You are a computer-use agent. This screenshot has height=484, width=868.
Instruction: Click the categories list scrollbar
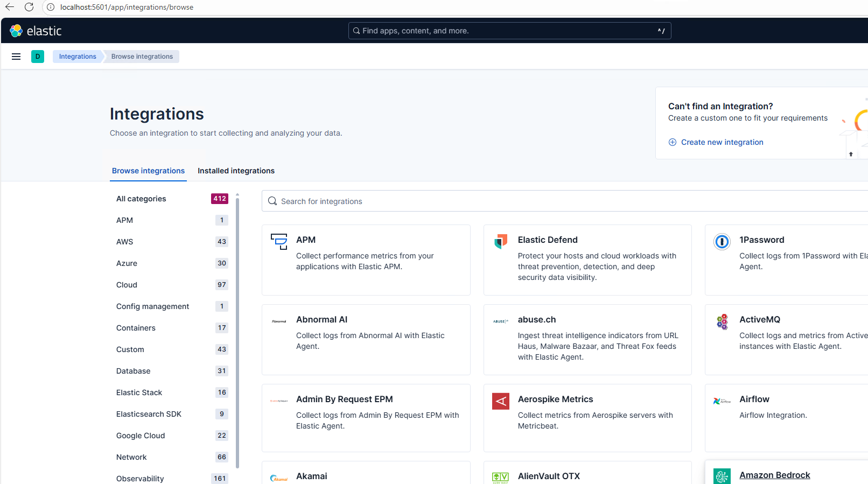(x=237, y=332)
